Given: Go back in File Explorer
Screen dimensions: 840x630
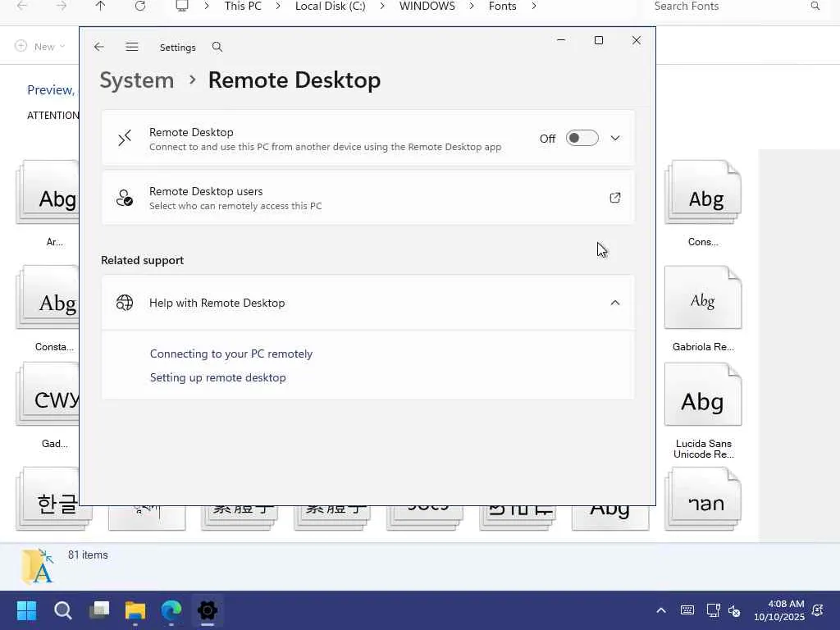Looking at the screenshot, I should coord(22,6).
